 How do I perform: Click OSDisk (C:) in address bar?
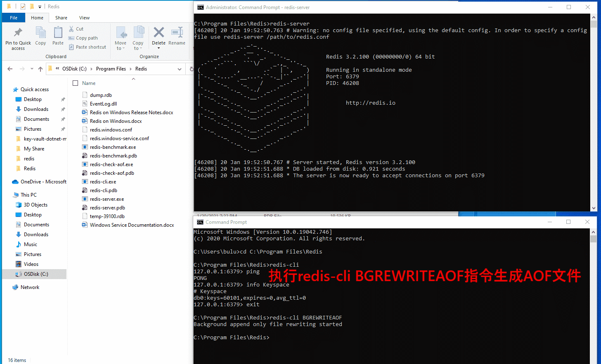click(x=74, y=69)
